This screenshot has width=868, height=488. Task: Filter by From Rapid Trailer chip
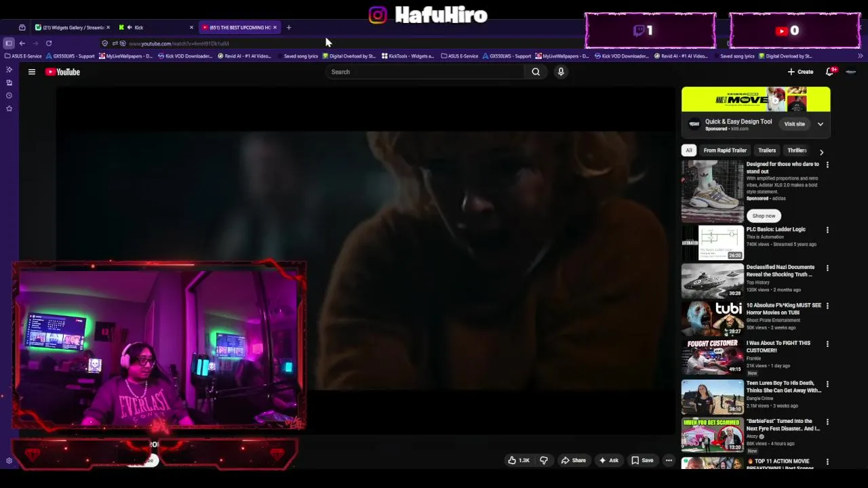pyautogui.click(x=725, y=150)
